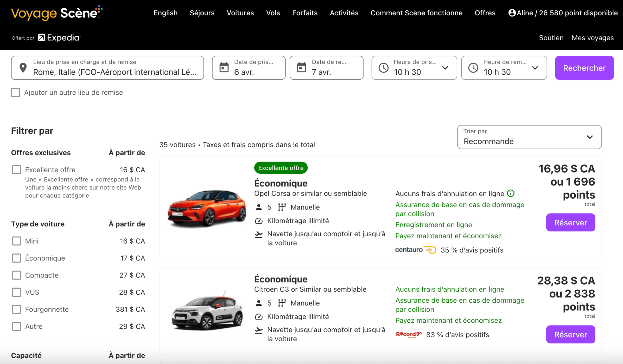The width and height of the screenshot is (623, 364).
Task: Click the cancellation info icon on Opel Corsa
Action: click(x=511, y=193)
